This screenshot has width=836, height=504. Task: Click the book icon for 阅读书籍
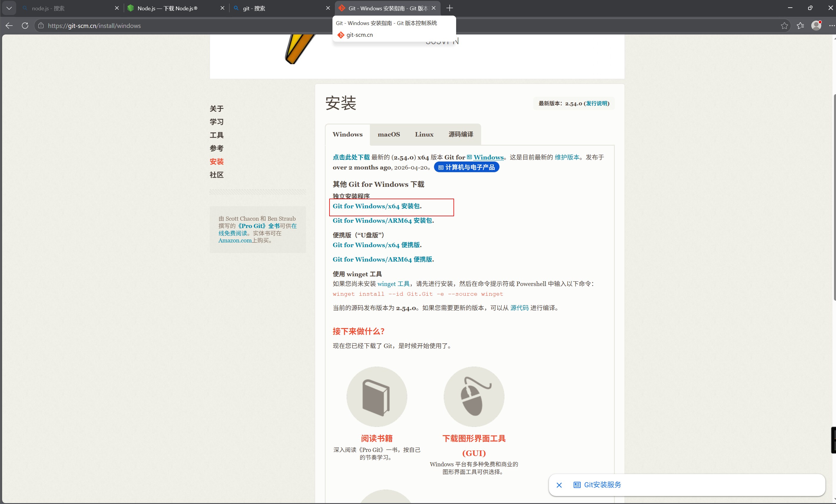pos(377,397)
